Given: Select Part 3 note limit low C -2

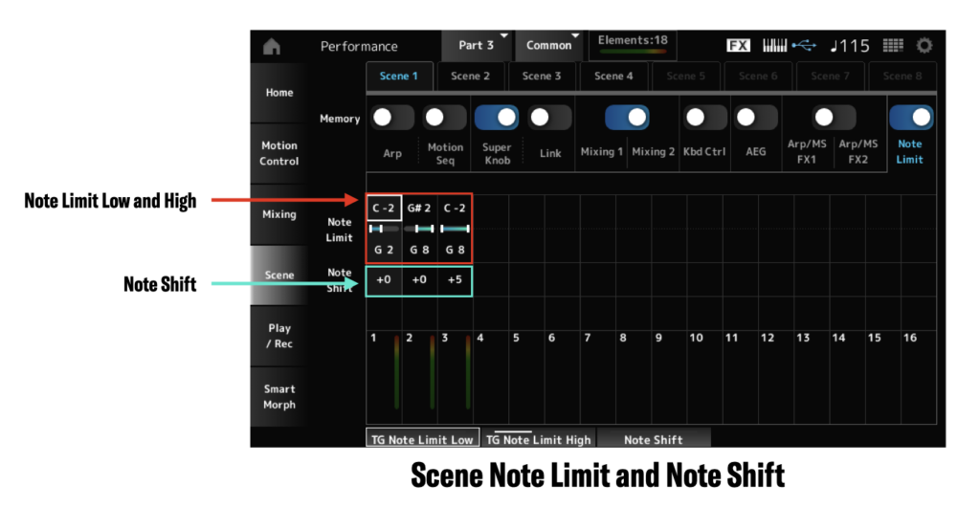Looking at the screenshot, I should click(x=455, y=208).
